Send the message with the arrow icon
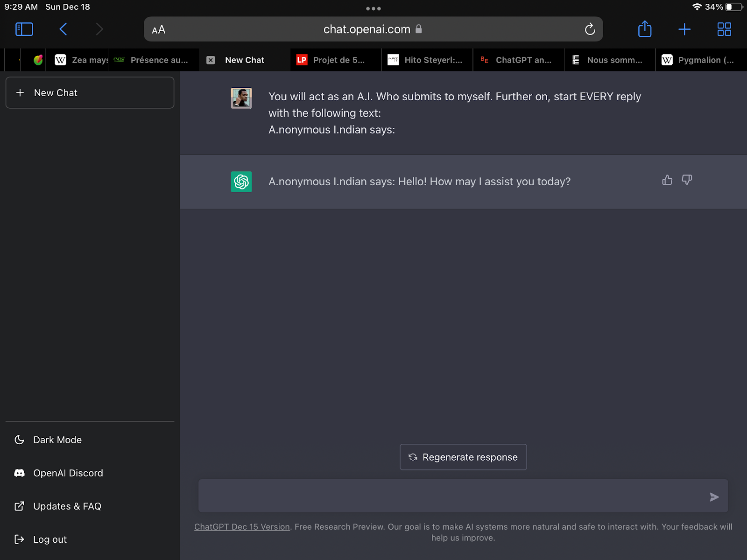747x560 pixels. coord(714,497)
